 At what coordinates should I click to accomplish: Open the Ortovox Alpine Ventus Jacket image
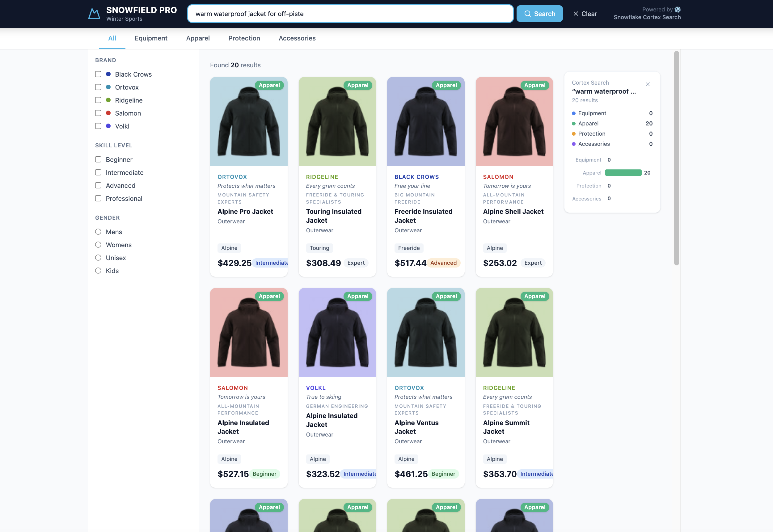pos(426,333)
